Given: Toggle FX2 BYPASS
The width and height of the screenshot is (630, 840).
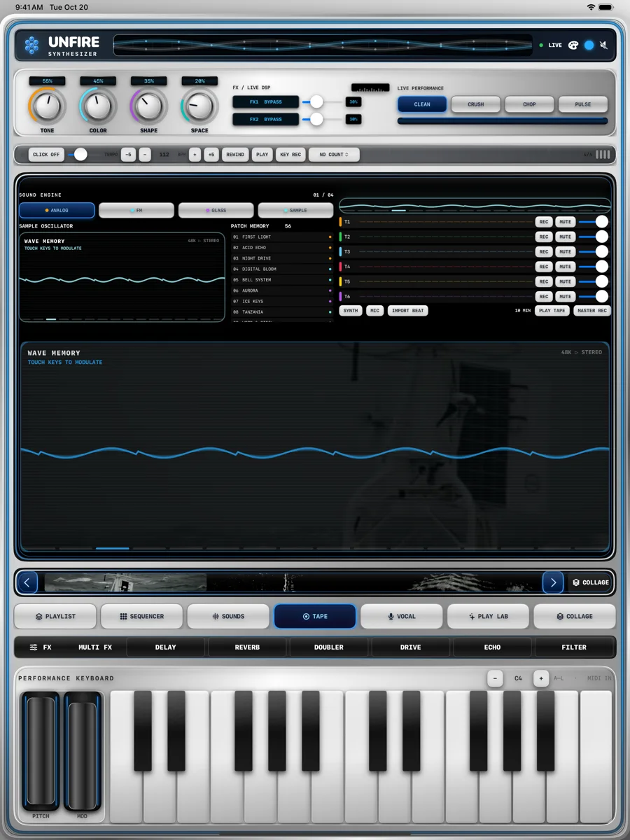Looking at the screenshot, I should 266,120.
